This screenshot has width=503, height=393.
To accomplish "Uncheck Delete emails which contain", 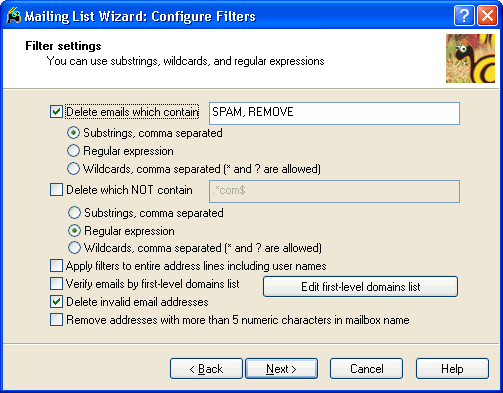I will point(56,112).
